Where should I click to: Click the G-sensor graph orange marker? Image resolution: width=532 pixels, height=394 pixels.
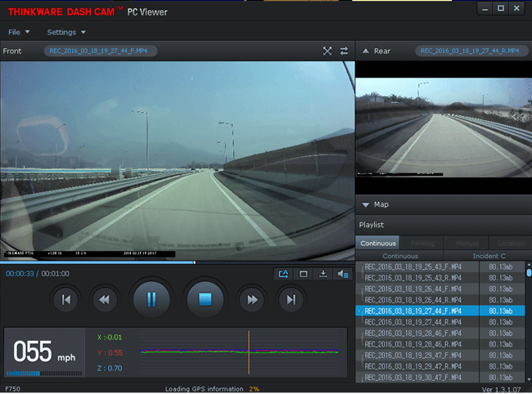pos(249,352)
